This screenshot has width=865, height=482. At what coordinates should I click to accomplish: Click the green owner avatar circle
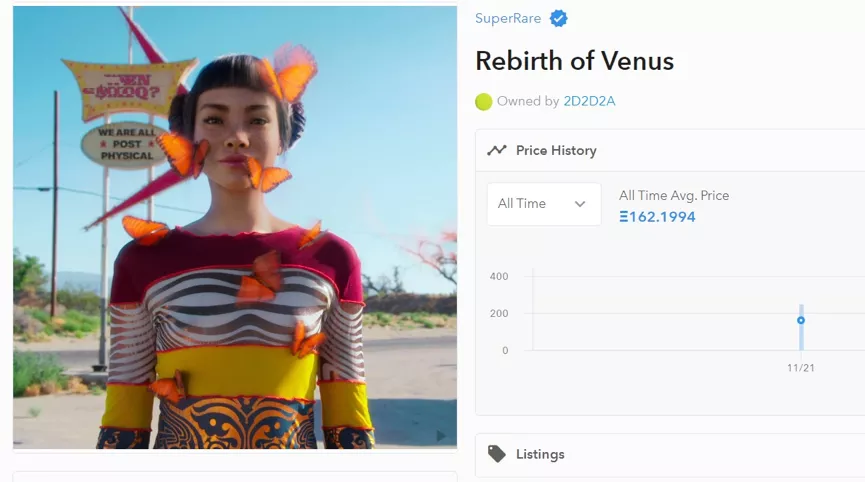coord(483,102)
